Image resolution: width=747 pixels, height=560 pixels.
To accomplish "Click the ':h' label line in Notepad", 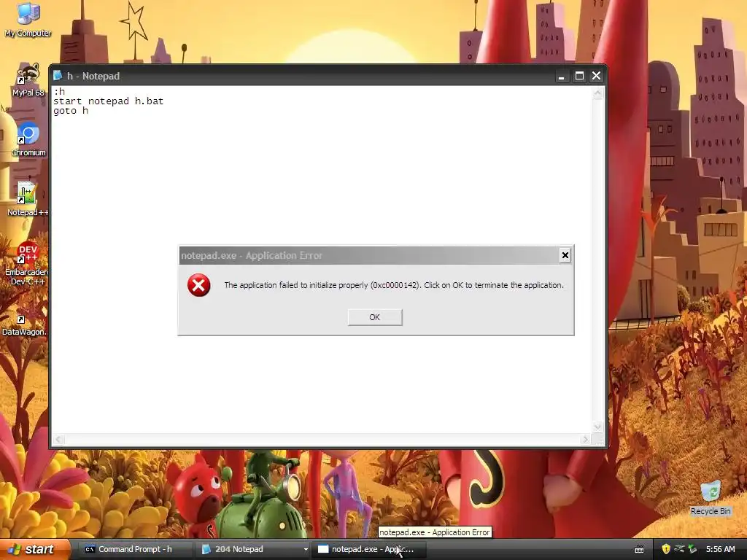I will (x=59, y=91).
